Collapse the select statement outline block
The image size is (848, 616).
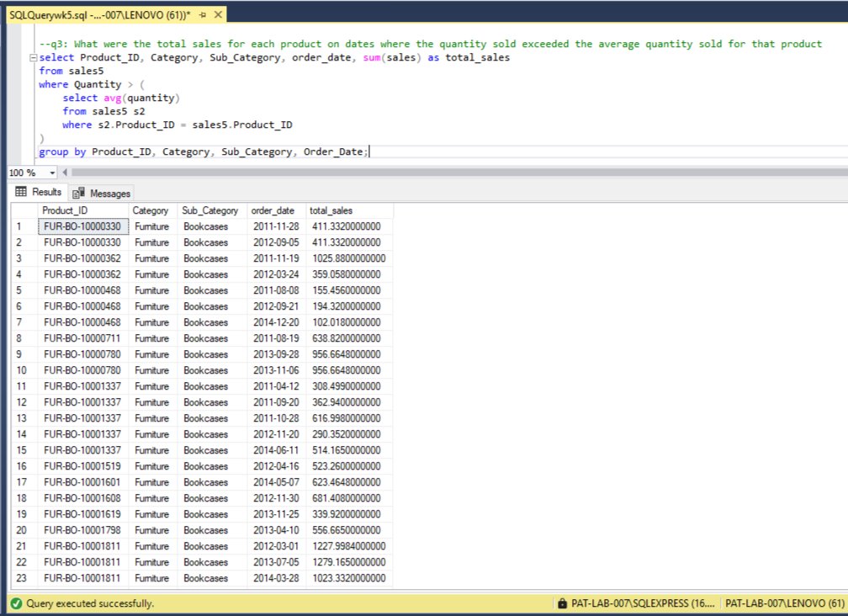click(x=33, y=57)
